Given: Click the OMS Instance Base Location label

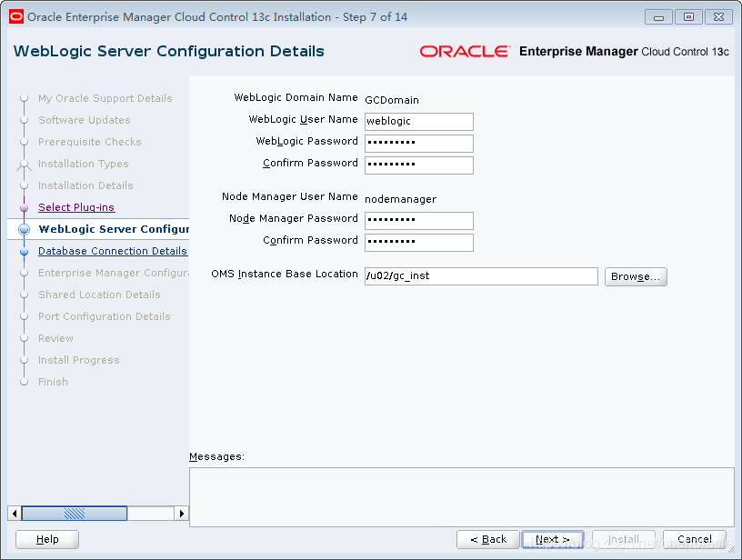Looking at the screenshot, I should (x=285, y=274).
